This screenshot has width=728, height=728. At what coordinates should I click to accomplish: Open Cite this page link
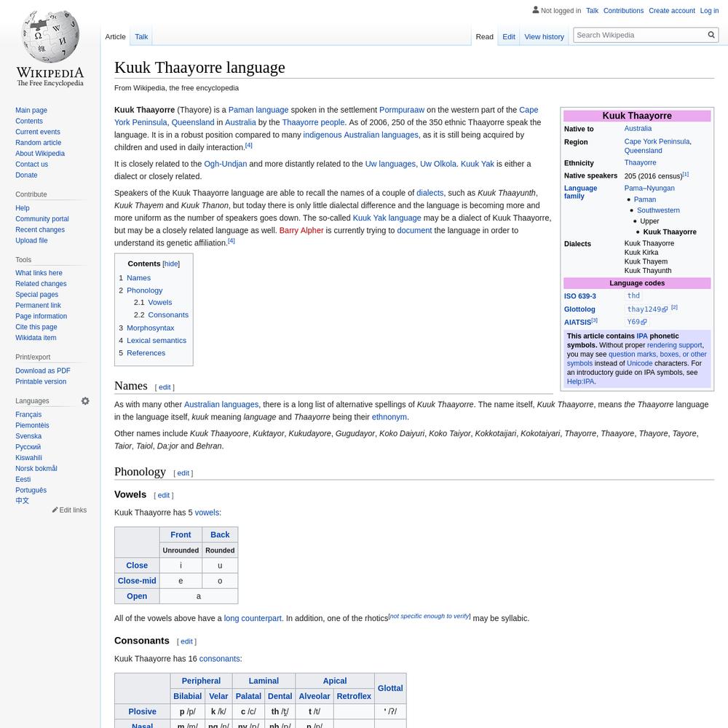pos(36,327)
